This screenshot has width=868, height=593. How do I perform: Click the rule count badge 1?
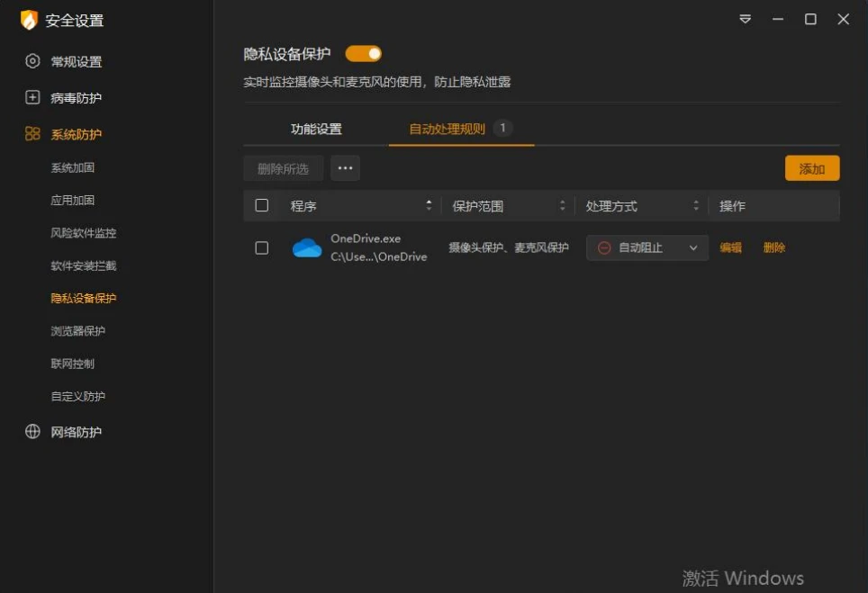(x=502, y=128)
